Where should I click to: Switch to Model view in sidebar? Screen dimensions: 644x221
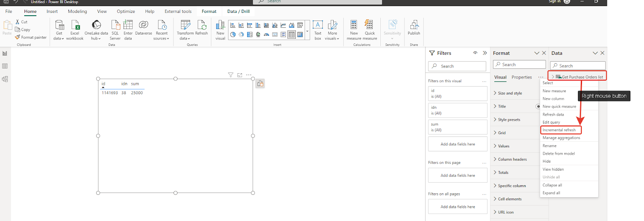5,79
